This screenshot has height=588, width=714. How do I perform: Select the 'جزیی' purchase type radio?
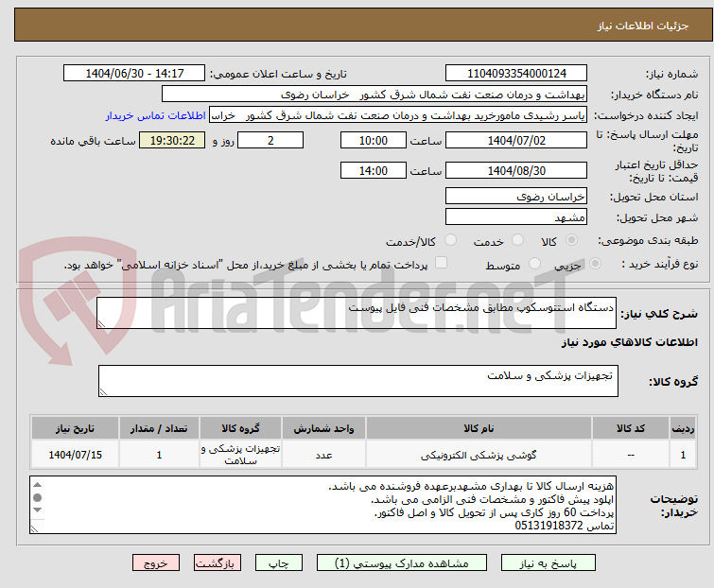(595, 263)
